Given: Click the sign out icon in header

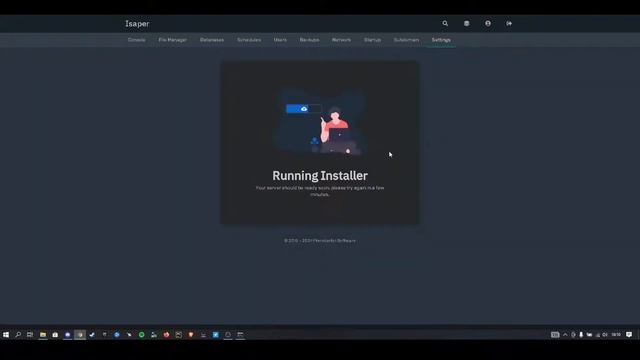Looking at the screenshot, I should coord(509,24).
